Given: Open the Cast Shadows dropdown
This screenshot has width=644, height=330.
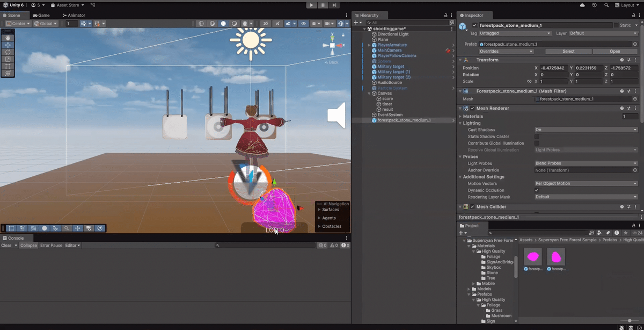Looking at the screenshot, I should click(585, 129).
